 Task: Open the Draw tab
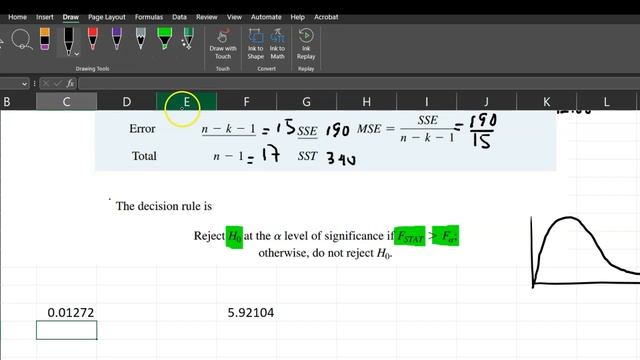click(x=71, y=17)
